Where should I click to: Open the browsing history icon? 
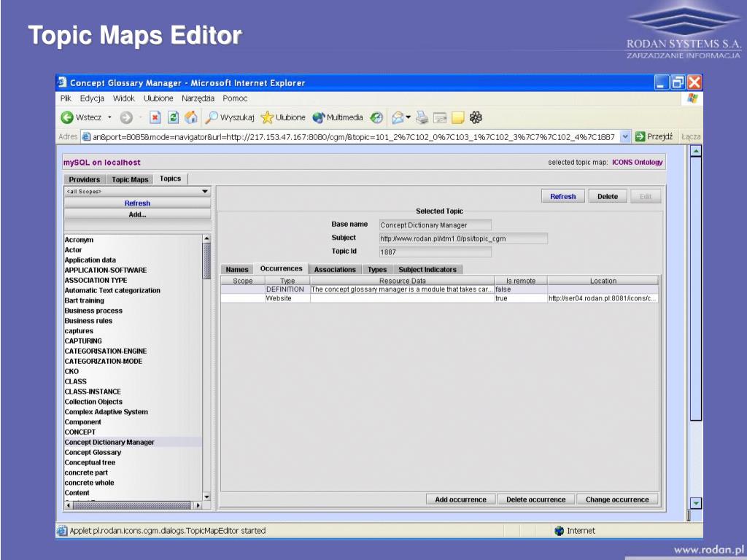(376, 117)
